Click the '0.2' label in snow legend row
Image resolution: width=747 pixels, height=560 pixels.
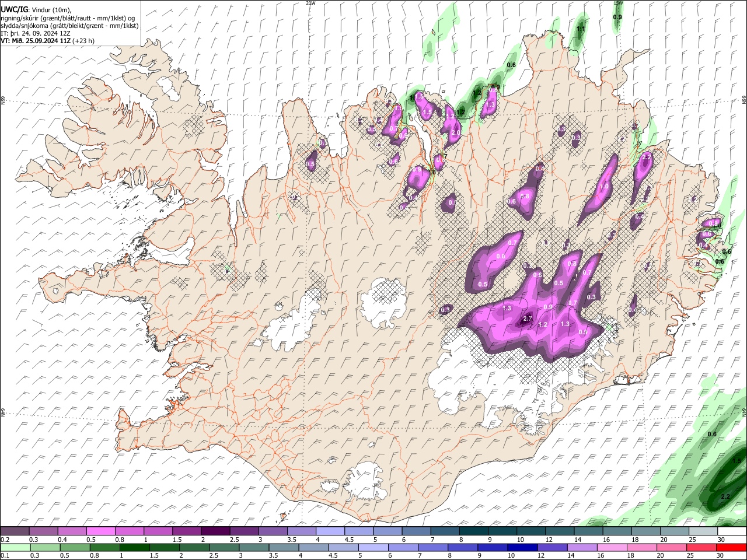click(x=5, y=540)
